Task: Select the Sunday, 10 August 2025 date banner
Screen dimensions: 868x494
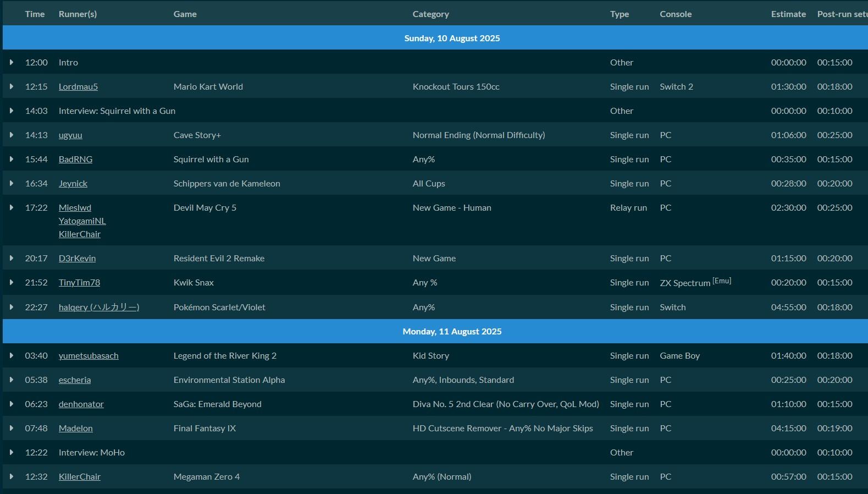Action: coord(435,38)
